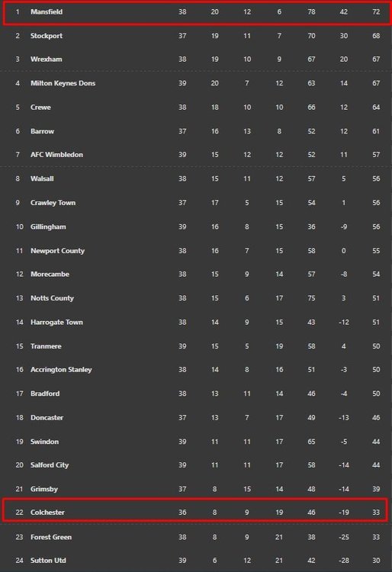The height and width of the screenshot is (572, 392).
Task: Select Stockport in the table
Action: [47, 36]
